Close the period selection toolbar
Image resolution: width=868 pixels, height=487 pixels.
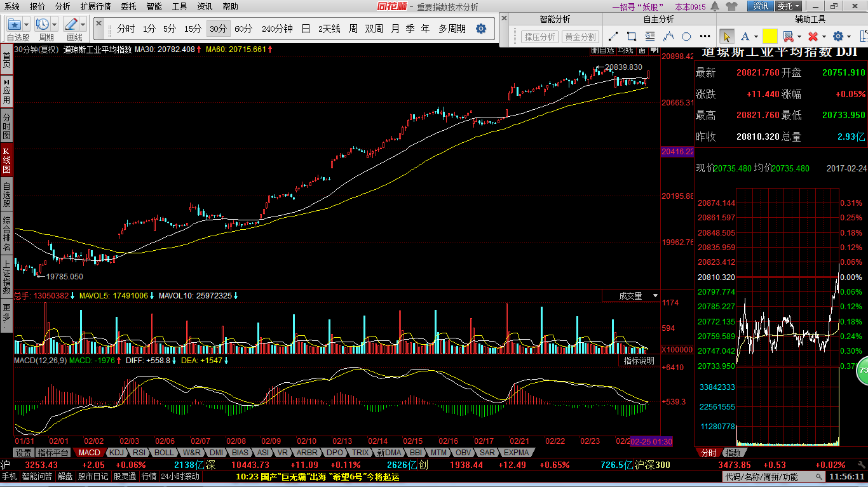tap(98, 22)
